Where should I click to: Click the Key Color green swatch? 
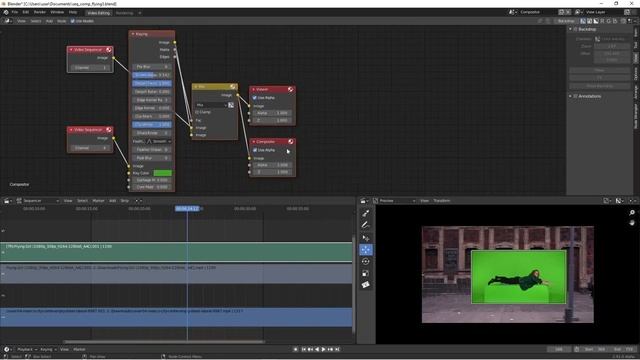point(162,173)
